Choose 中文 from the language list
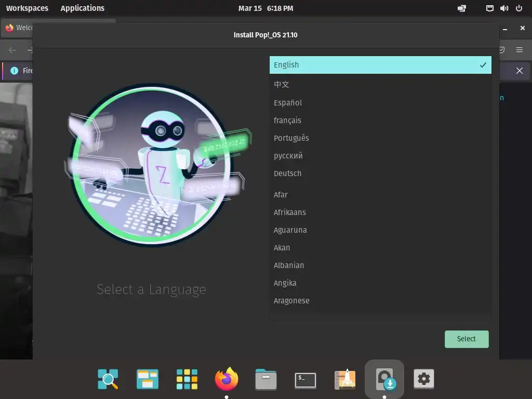 click(380, 85)
